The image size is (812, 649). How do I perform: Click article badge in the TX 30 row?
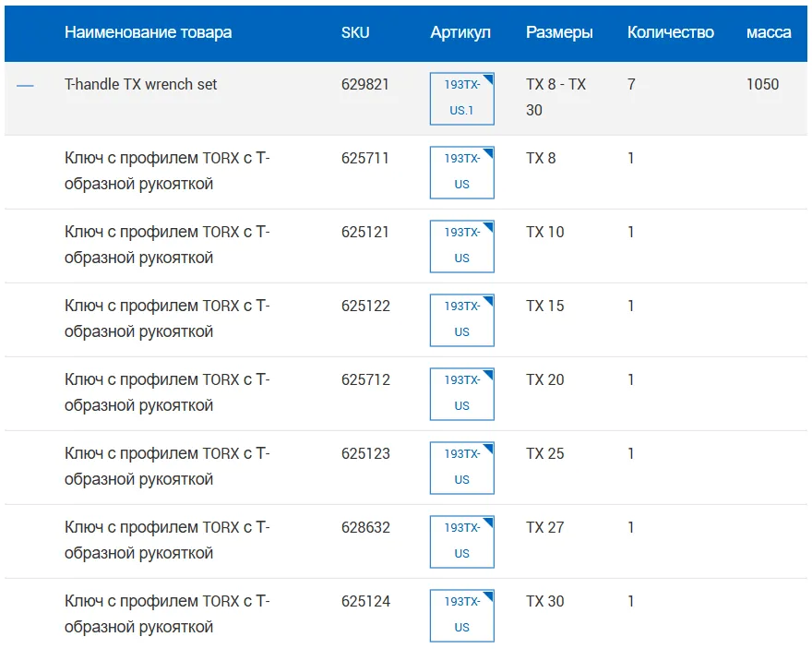(x=461, y=615)
